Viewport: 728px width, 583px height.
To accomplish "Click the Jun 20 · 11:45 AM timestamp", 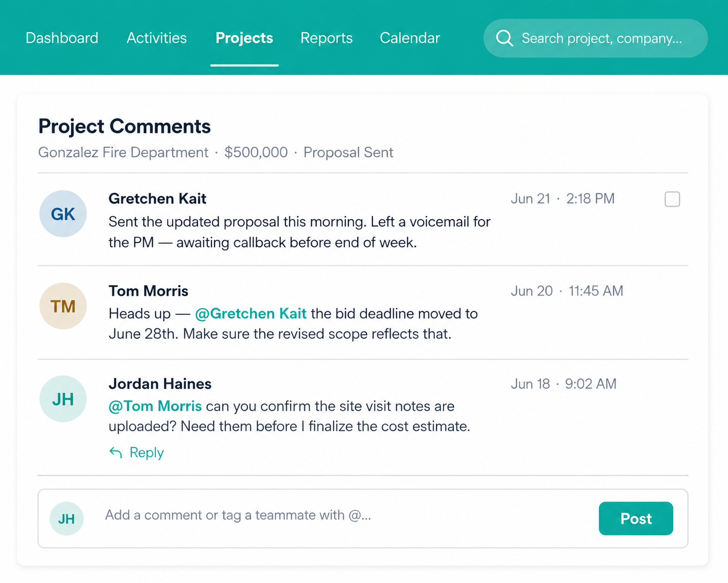I will (567, 291).
